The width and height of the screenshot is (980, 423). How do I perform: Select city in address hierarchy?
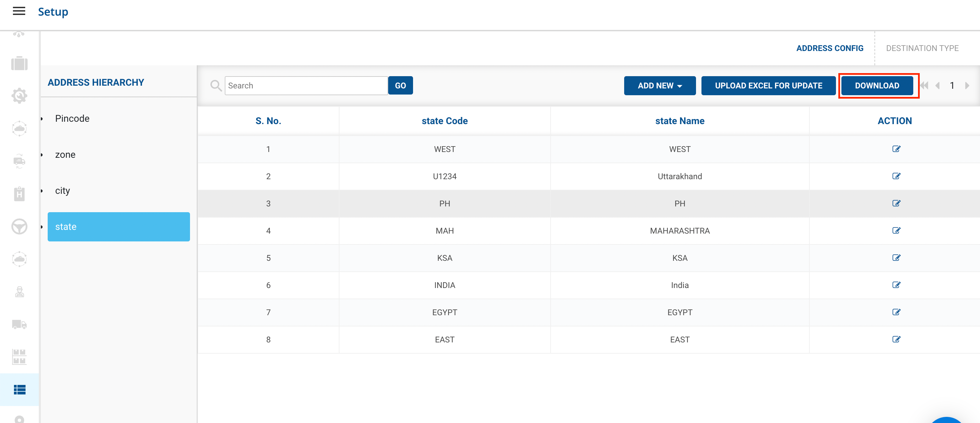(62, 190)
